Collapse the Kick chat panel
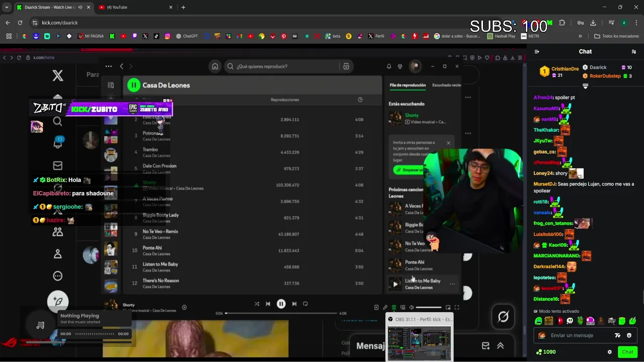 (537, 52)
